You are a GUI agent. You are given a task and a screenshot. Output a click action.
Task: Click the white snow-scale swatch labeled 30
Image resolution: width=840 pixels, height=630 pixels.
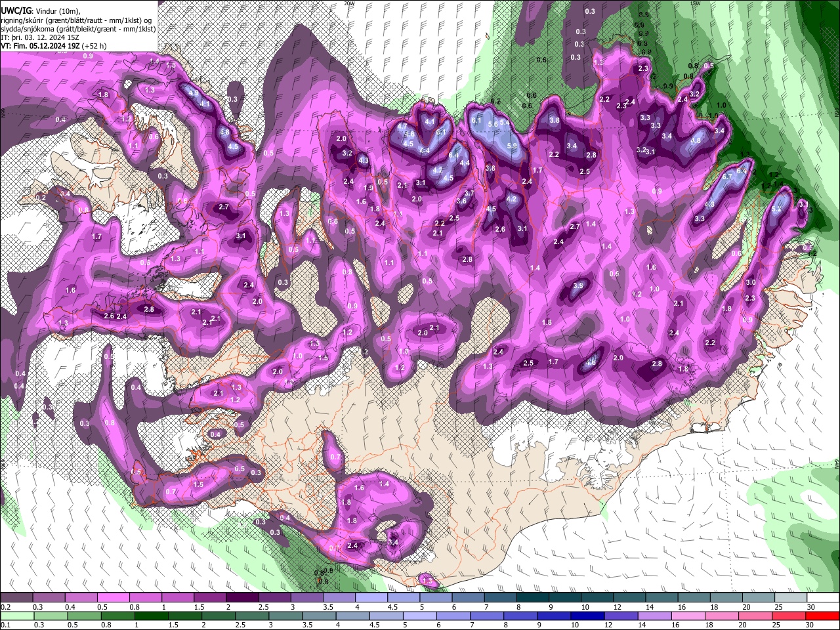[x=824, y=598]
